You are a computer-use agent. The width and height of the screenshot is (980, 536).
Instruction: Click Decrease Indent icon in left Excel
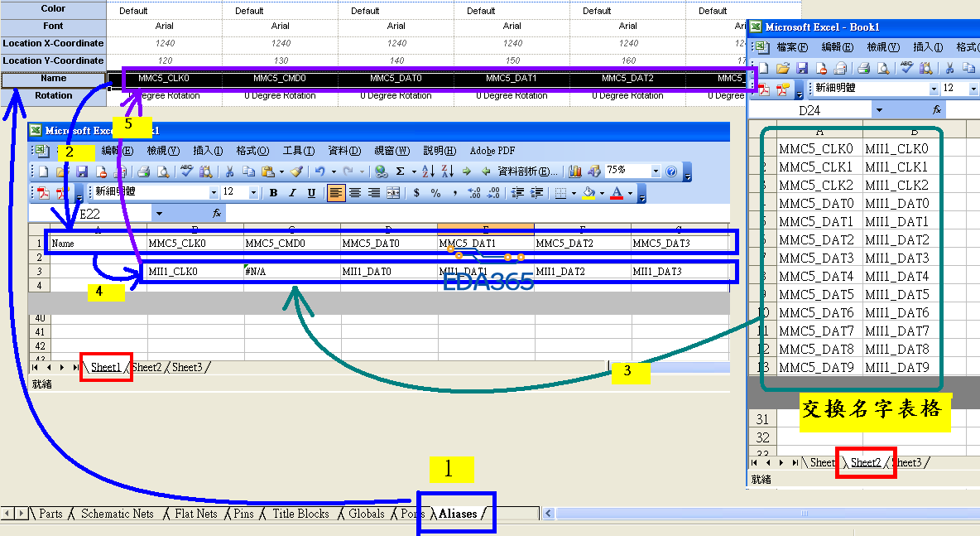click(x=517, y=193)
